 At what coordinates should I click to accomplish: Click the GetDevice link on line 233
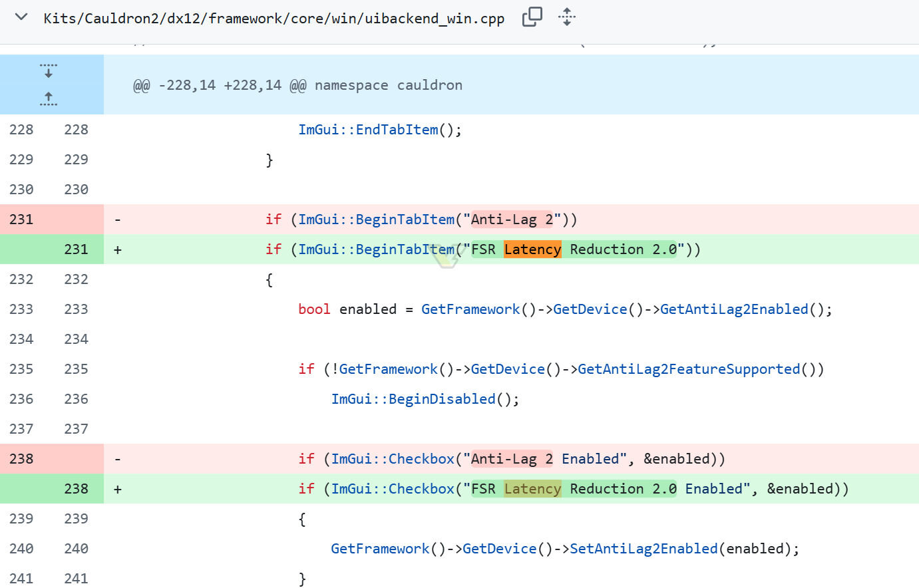pos(590,309)
